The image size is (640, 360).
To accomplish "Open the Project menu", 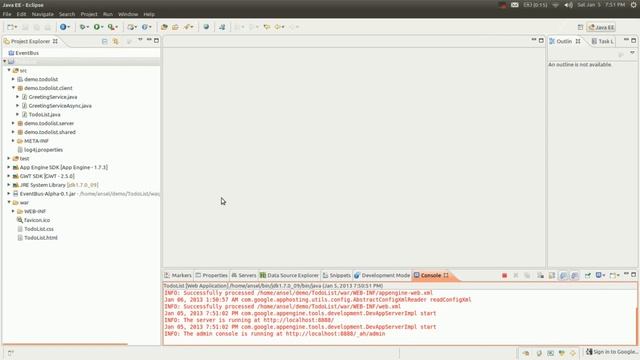I will click(x=89, y=14).
